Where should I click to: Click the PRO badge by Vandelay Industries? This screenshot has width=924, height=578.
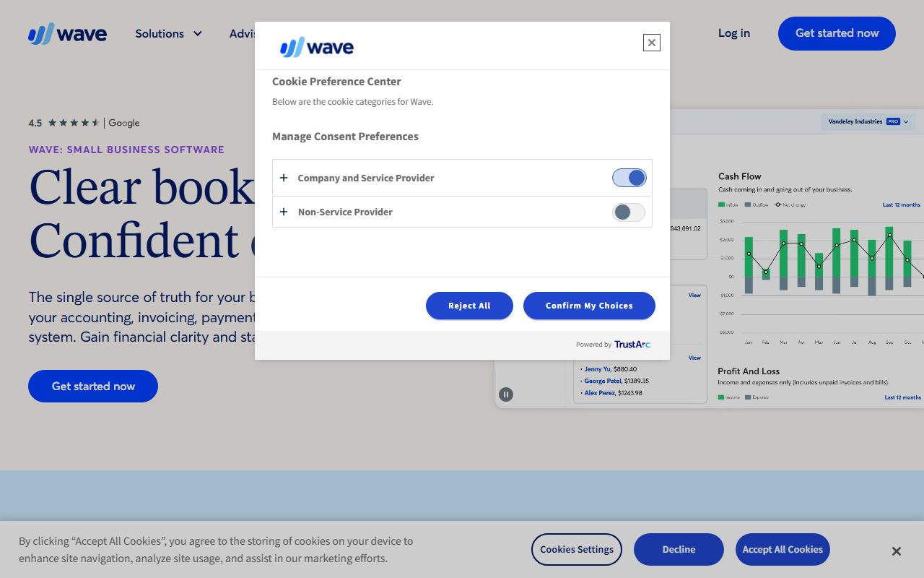point(893,121)
